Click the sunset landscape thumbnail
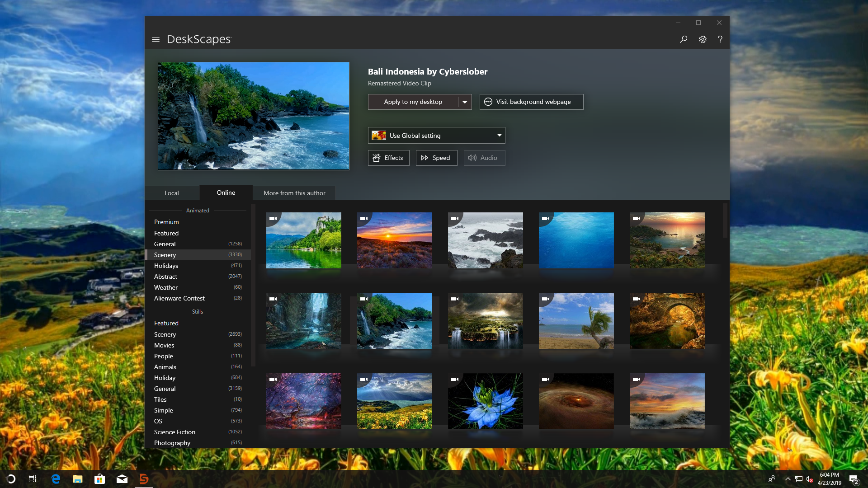This screenshot has height=488, width=868. point(395,240)
